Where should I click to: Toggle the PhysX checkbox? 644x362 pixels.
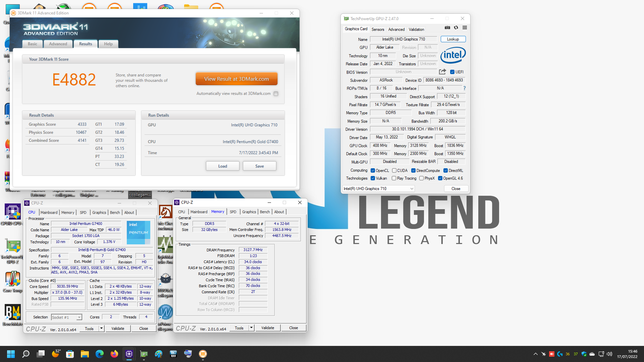421,178
